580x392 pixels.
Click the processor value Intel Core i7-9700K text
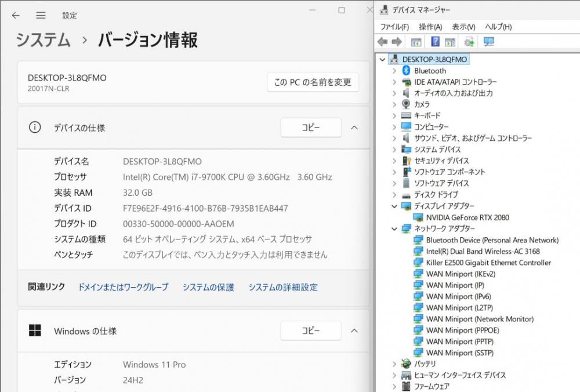point(227,177)
